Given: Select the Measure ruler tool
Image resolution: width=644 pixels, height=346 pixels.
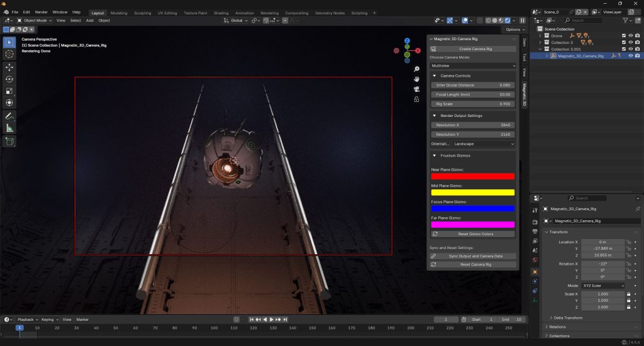Looking at the screenshot, I should coord(9,128).
